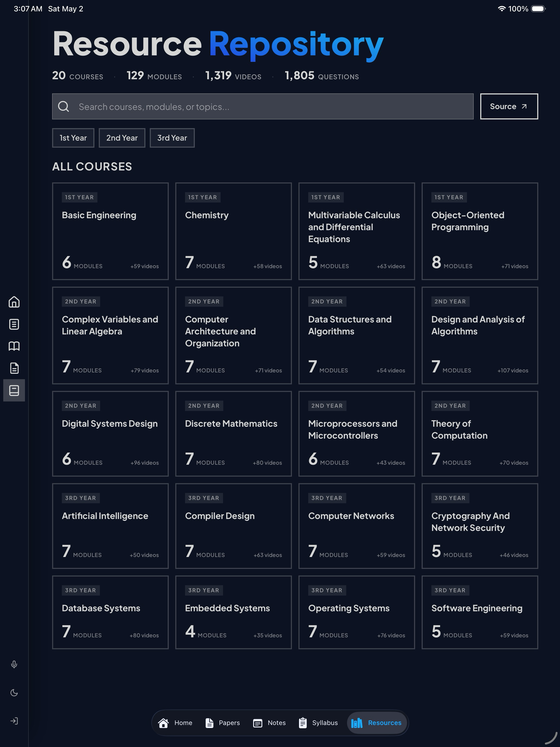Viewport: 560px width, 747px height.
Task: Click the "129 MODULES" statistic
Action: pyautogui.click(x=154, y=75)
